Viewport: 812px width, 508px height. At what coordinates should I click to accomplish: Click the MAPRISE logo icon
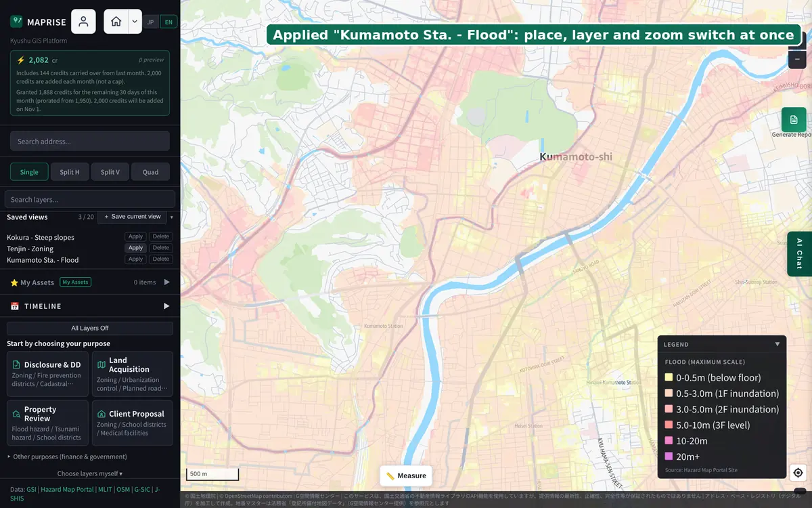pos(16,22)
